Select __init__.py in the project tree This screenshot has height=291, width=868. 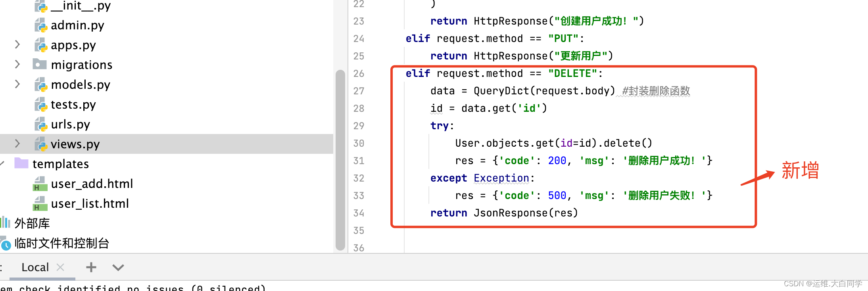tap(81, 6)
